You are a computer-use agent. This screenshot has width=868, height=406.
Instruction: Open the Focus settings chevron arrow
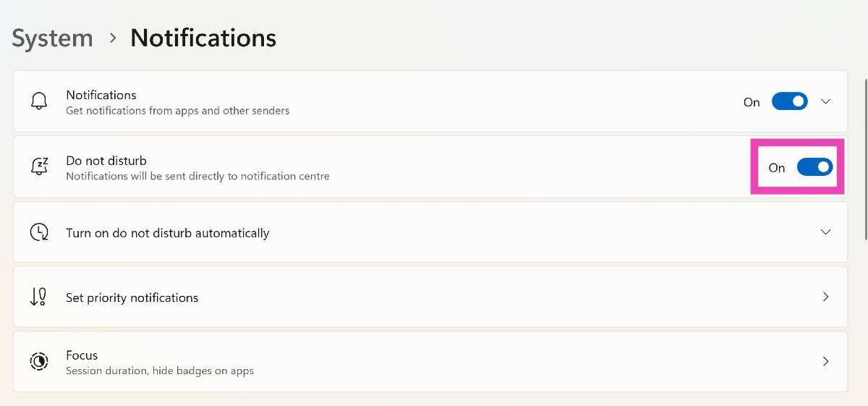[x=826, y=361]
